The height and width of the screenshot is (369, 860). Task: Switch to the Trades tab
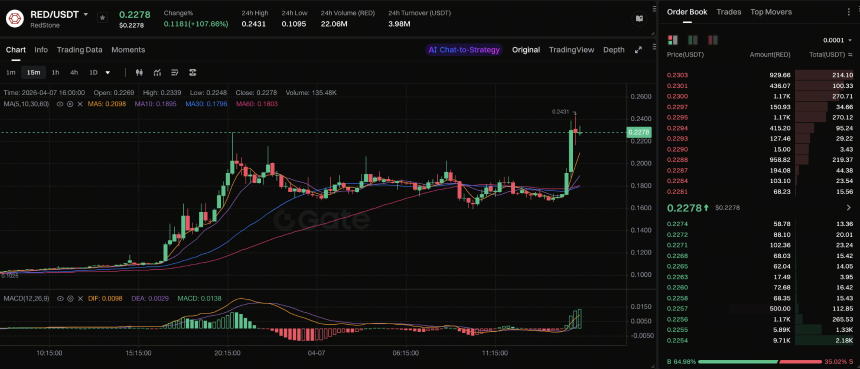click(728, 12)
